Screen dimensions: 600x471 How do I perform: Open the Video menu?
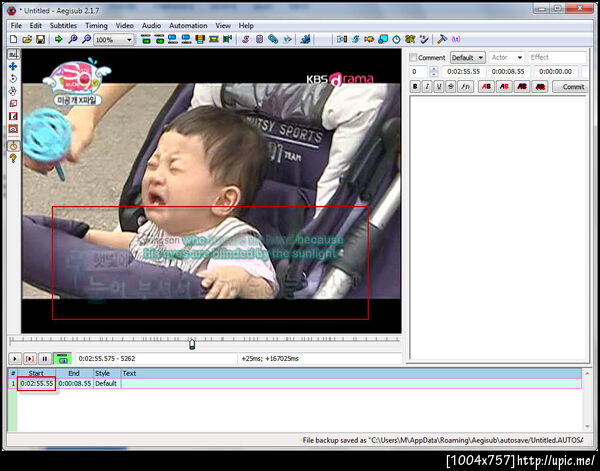coord(125,26)
